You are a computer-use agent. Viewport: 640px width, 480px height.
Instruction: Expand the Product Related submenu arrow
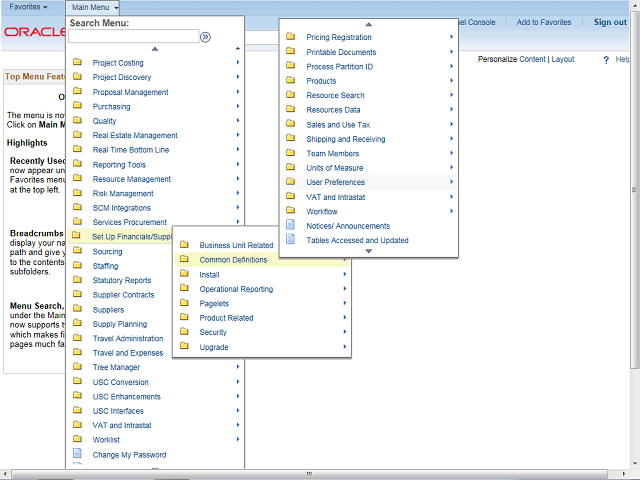345,317
